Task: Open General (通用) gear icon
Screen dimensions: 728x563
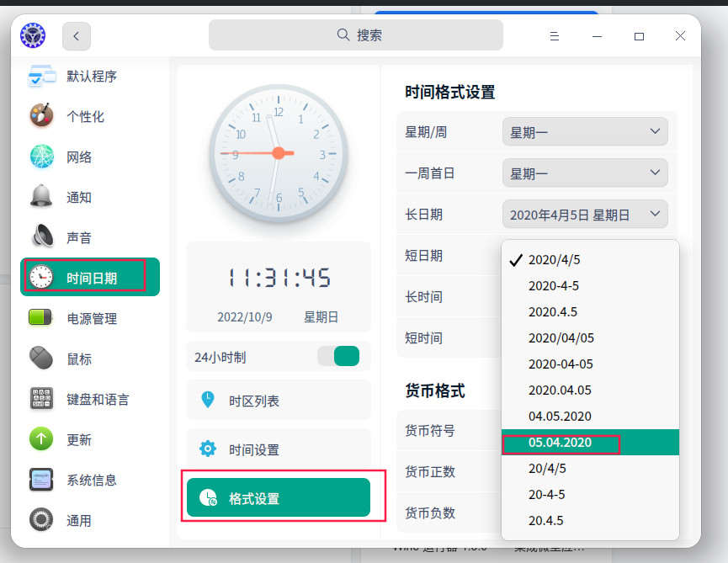Action: click(x=42, y=520)
